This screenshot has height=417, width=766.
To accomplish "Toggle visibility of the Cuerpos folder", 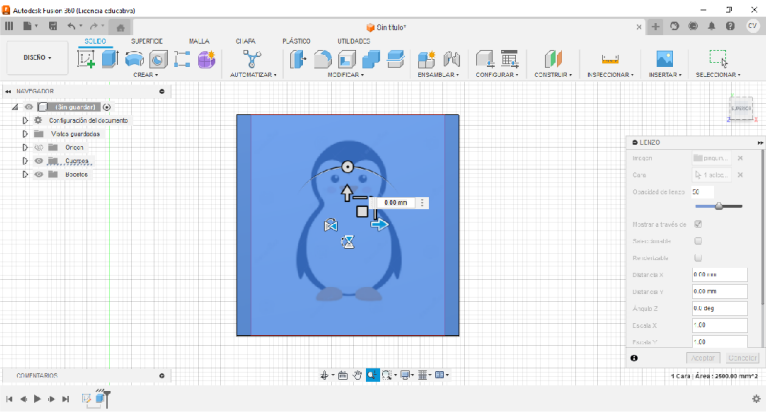I will point(39,161).
